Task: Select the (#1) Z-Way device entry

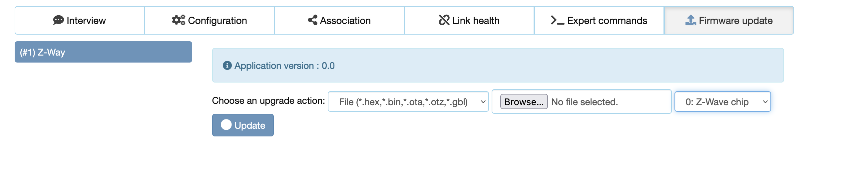Action: 103,52
